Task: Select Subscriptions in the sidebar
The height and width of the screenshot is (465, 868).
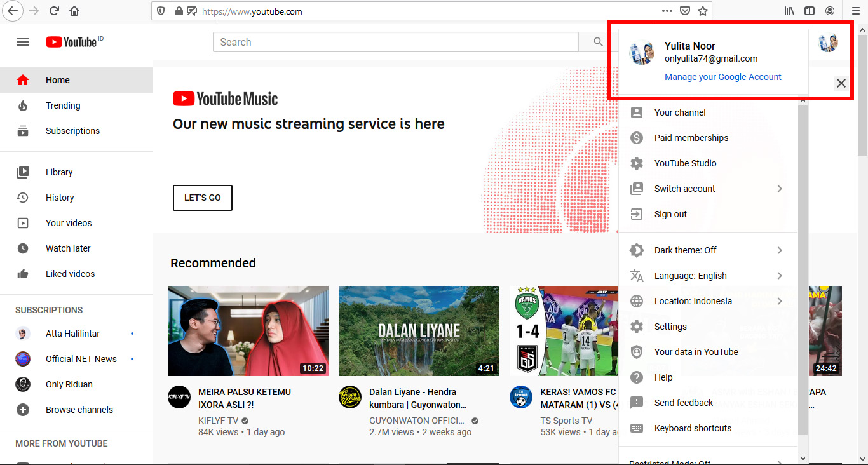Action: click(x=73, y=130)
